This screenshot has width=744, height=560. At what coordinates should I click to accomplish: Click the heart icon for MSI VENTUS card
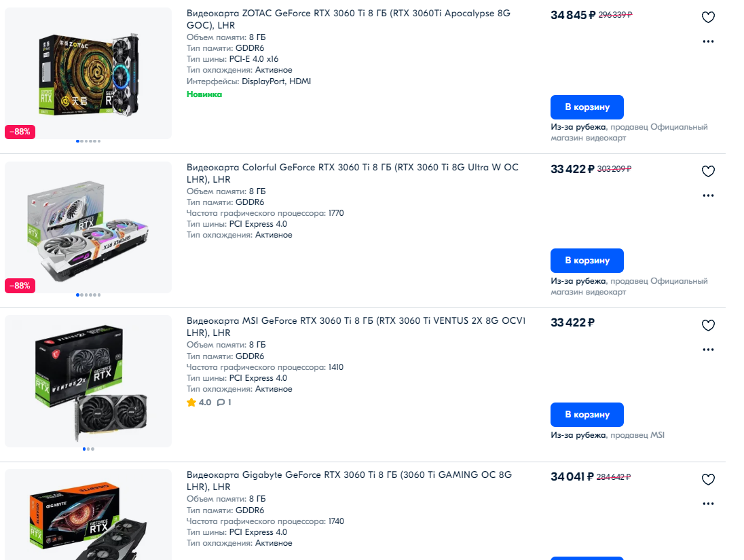(x=708, y=325)
